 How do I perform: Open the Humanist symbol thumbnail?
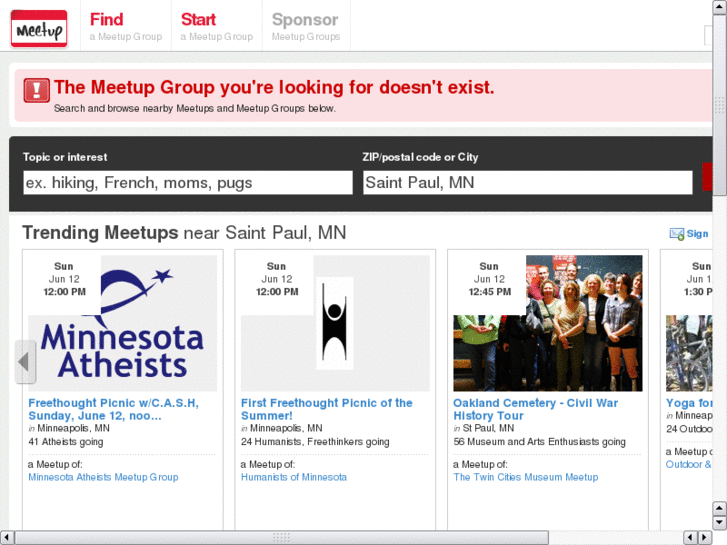point(335,323)
